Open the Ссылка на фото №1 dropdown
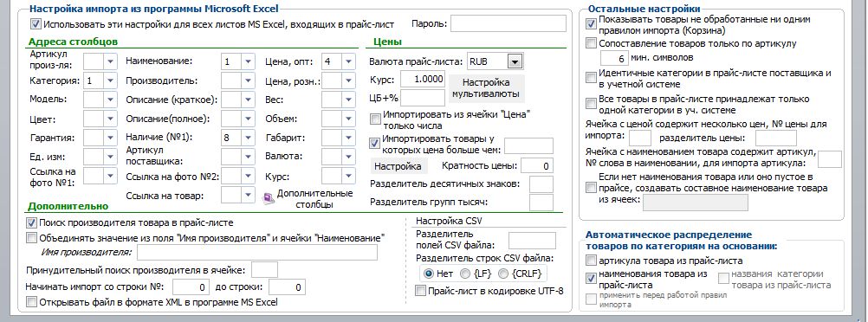The width and height of the screenshot is (868, 322). pos(110,176)
